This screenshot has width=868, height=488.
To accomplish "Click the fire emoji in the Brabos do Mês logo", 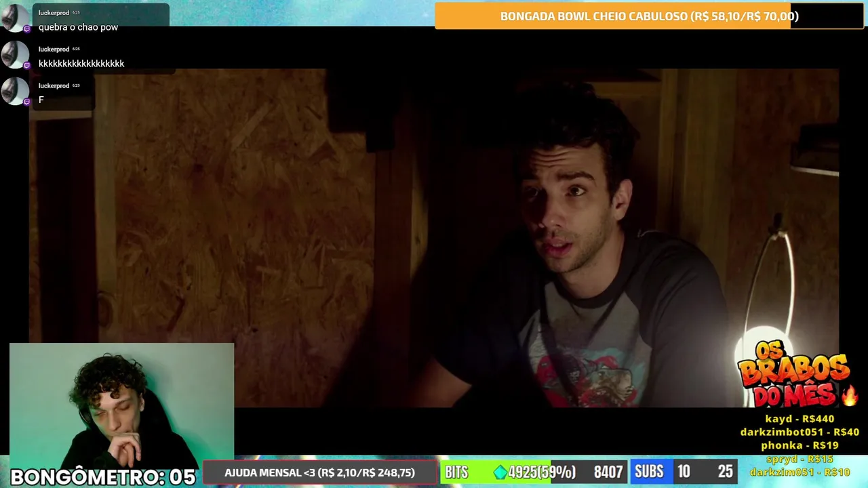I will pos(849,394).
